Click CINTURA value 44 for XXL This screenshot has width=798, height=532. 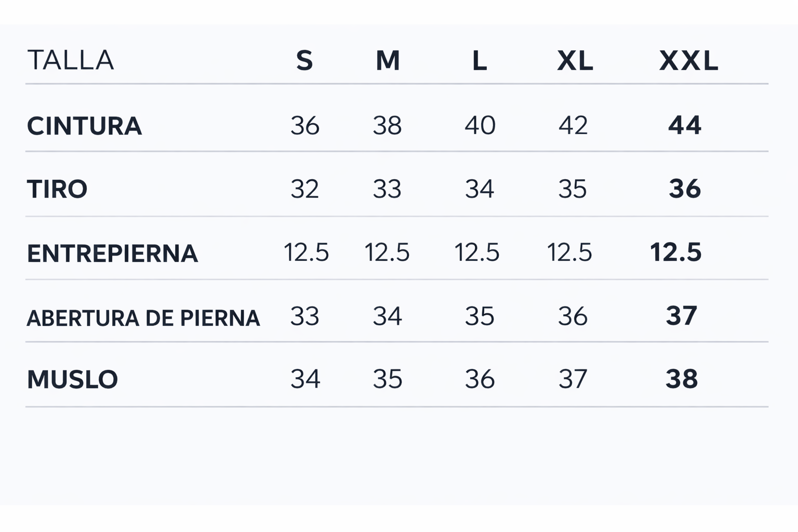(684, 125)
